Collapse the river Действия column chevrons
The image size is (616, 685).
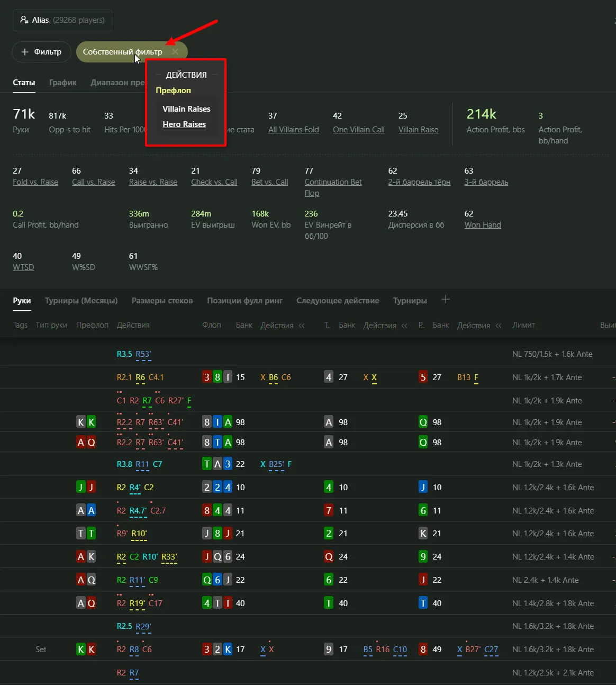pos(498,326)
